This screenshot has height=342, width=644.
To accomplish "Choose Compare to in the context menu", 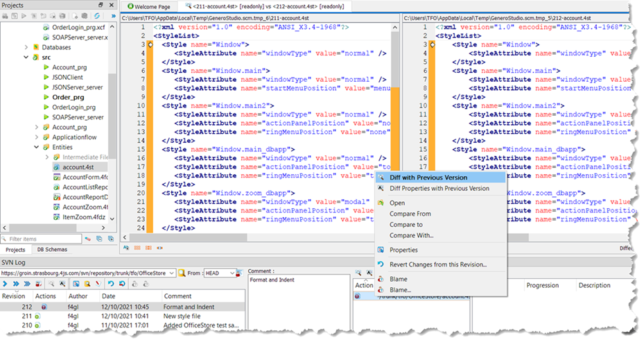I will click(x=441, y=225).
